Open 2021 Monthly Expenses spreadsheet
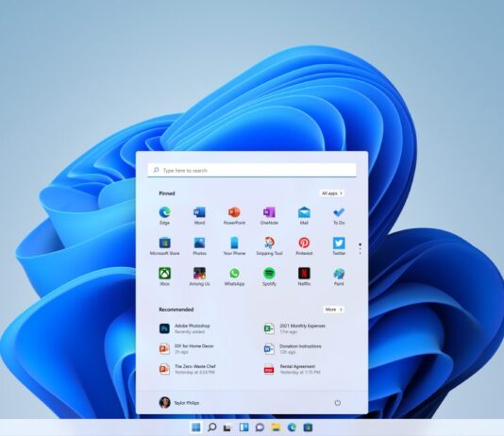Image resolution: width=504 pixels, height=436 pixels. click(294, 328)
